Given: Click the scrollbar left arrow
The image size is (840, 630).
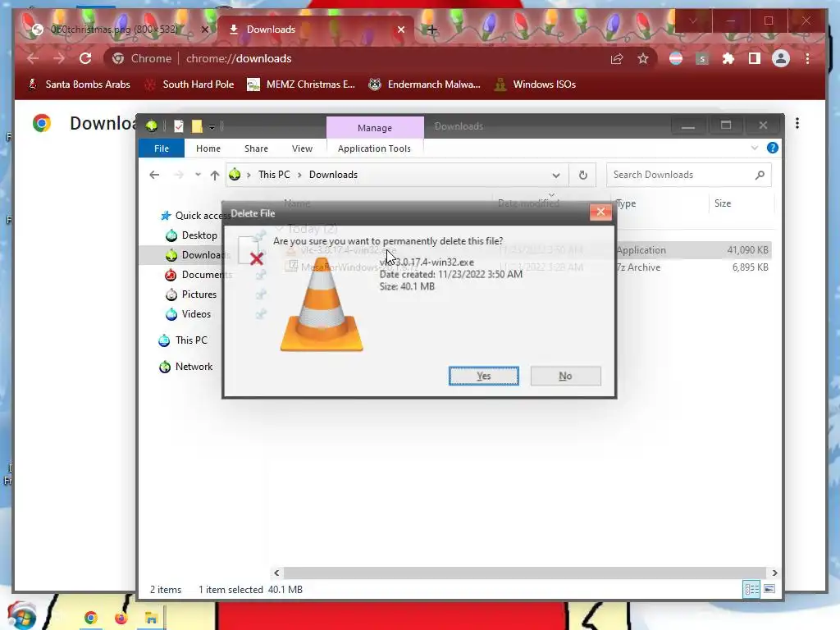Looking at the screenshot, I should [x=276, y=573].
